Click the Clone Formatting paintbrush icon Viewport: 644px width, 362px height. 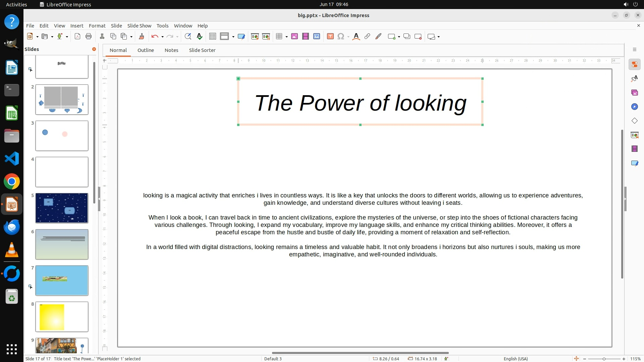141,37
